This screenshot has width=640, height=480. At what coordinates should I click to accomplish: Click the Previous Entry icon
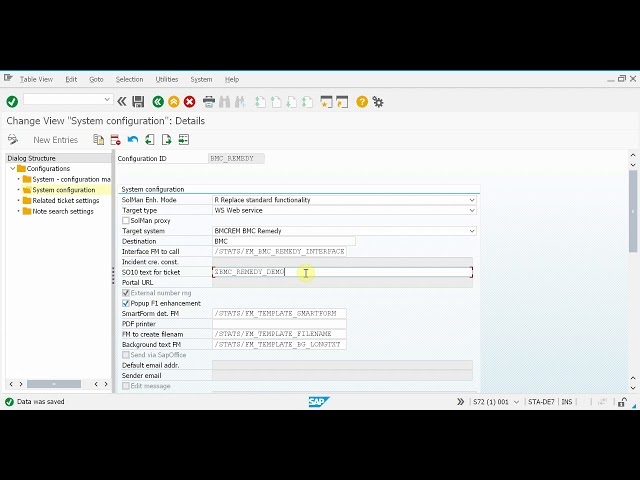coord(150,140)
